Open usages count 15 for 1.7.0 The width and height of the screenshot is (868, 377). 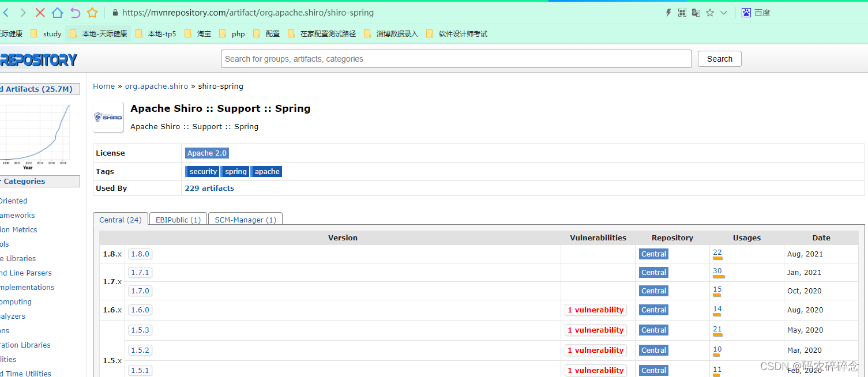pyautogui.click(x=717, y=289)
